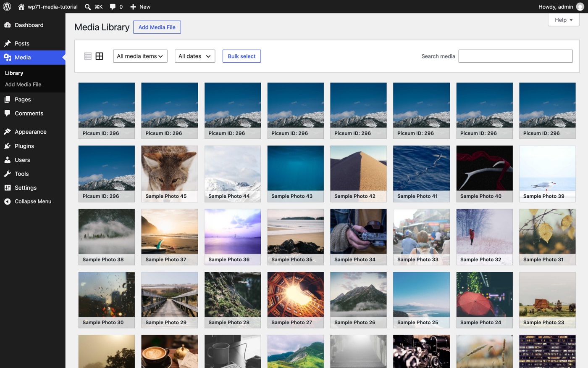The height and width of the screenshot is (368, 588).
Task: Open the Settings menu label
Action: click(x=26, y=188)
